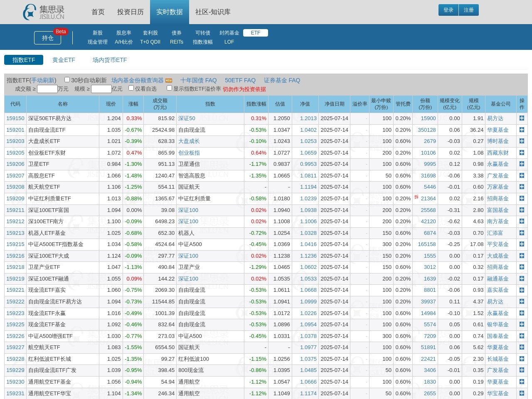Click plus icon in 159231 通用航空ETF华宝 row
Image resolution: width=532 pixels, height=399 pixels.
click(522, 393)
